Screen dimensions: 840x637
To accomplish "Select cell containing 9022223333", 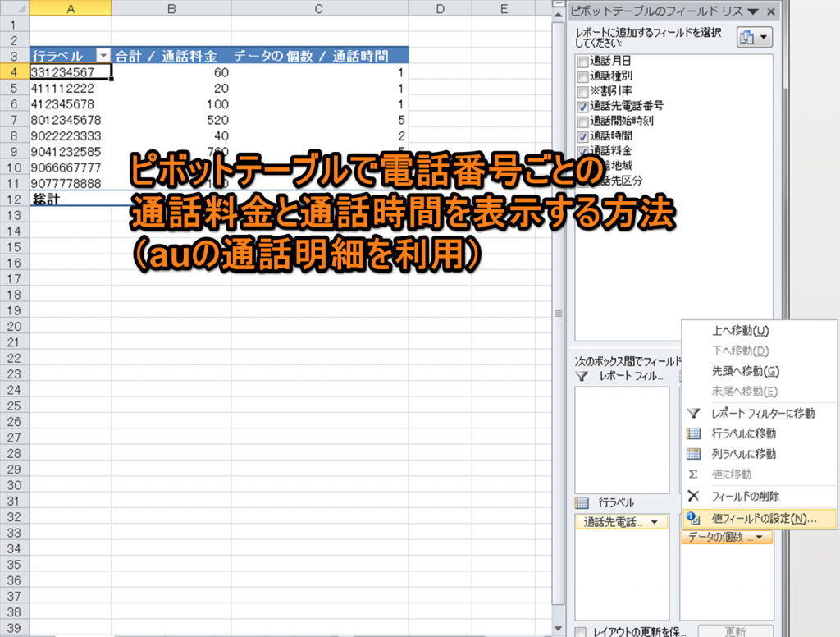I will click(x=71, y=135).
